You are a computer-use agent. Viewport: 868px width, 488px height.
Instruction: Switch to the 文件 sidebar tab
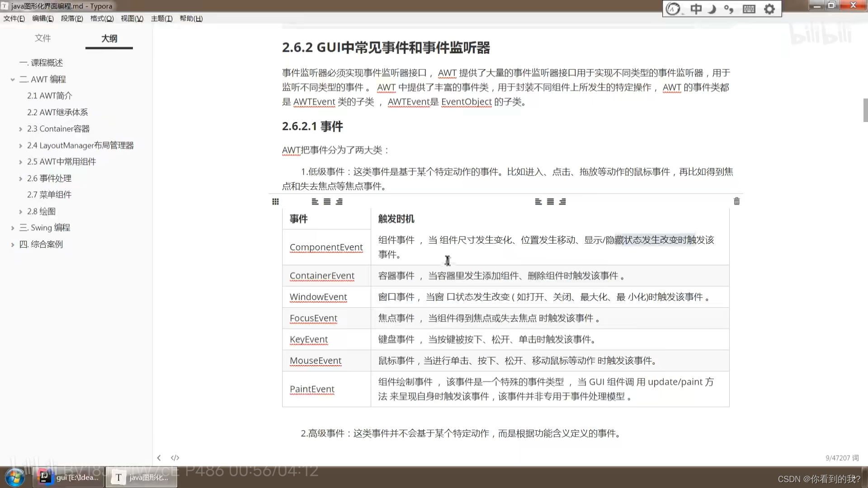[x=43, y=38]
